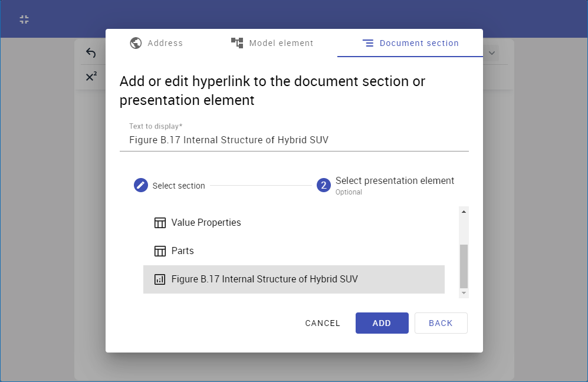Click the table icon beside Parts
This screenshot has width=588, height=382.
point(160,251)
